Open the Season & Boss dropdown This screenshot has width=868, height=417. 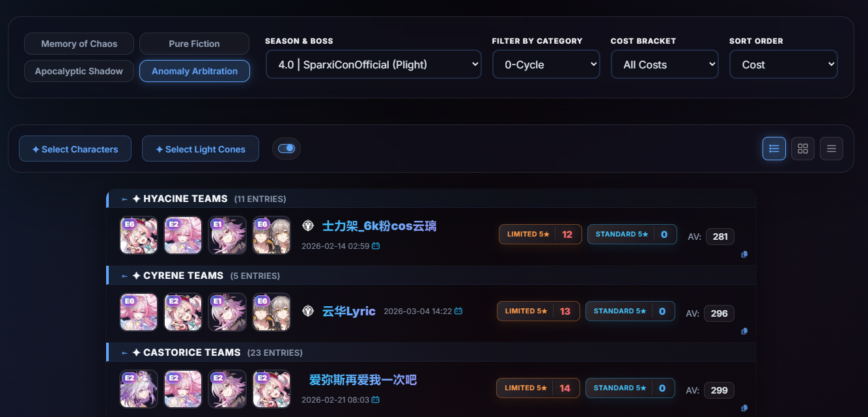click(x=374, y=65)
